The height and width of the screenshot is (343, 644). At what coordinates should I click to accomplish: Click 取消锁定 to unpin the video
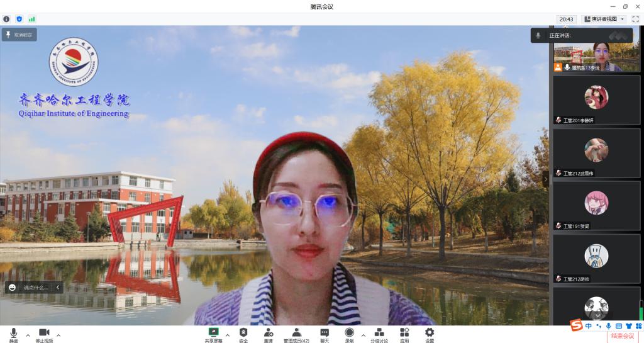(x=19, y=35)
